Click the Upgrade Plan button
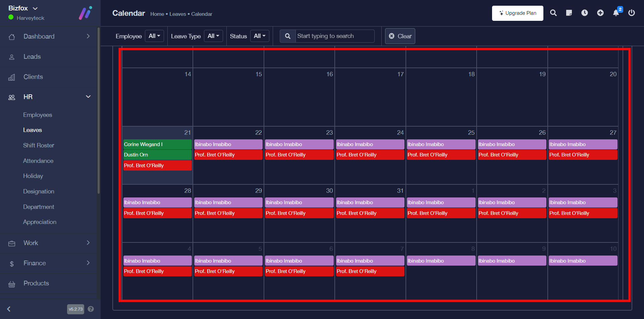Viewport: 644px width, 319px height. (518, 13)
